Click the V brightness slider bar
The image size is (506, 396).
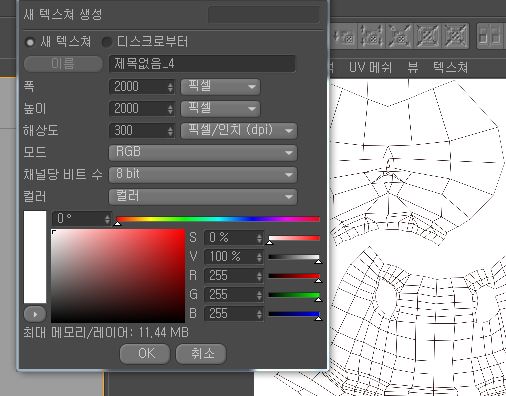coord(294,257)
